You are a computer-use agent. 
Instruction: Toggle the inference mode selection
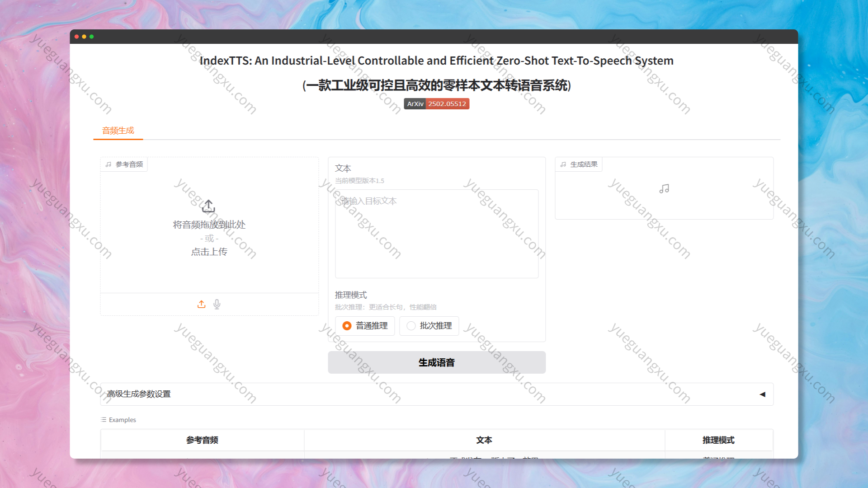(411, 326)
